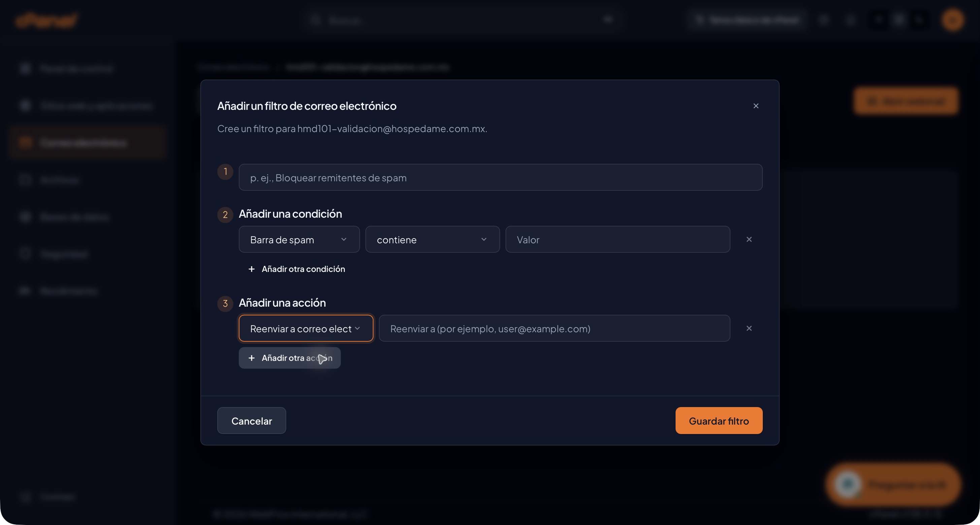Cancel the filter dialog with 'Cancelar'
Viewport: 980px width, 525px height.
[x=252, y=421]
